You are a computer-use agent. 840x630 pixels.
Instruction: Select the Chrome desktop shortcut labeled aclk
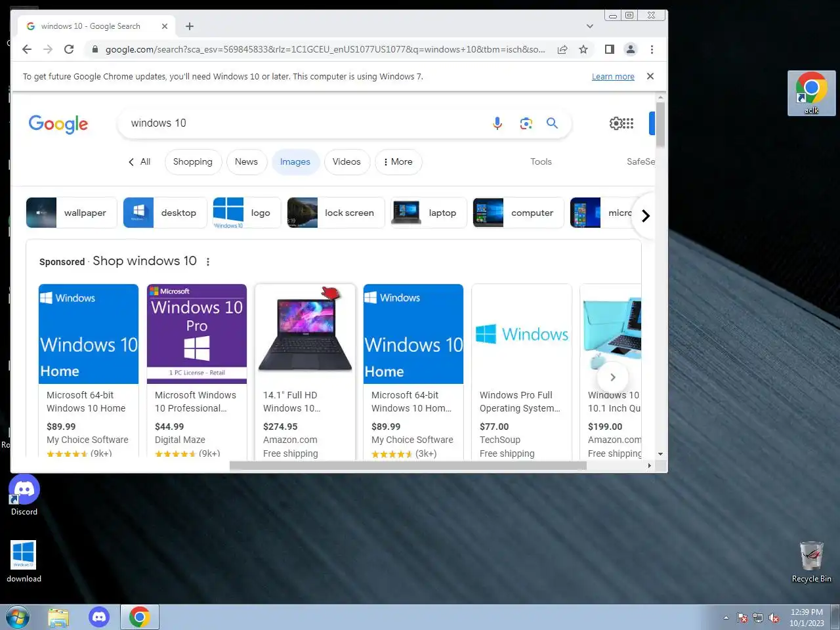tap(812, 93)
